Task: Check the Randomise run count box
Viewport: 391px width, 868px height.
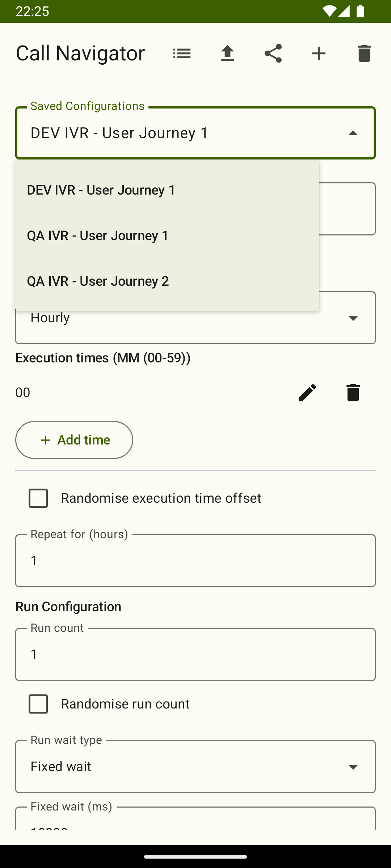Action: 38,704
